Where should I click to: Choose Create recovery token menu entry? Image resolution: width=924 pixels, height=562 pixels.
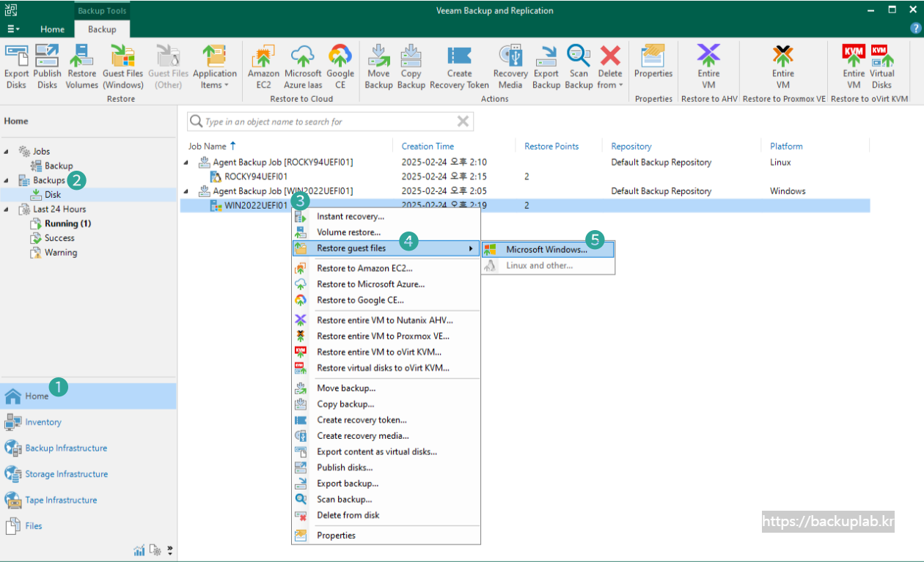tap(386, 420)
